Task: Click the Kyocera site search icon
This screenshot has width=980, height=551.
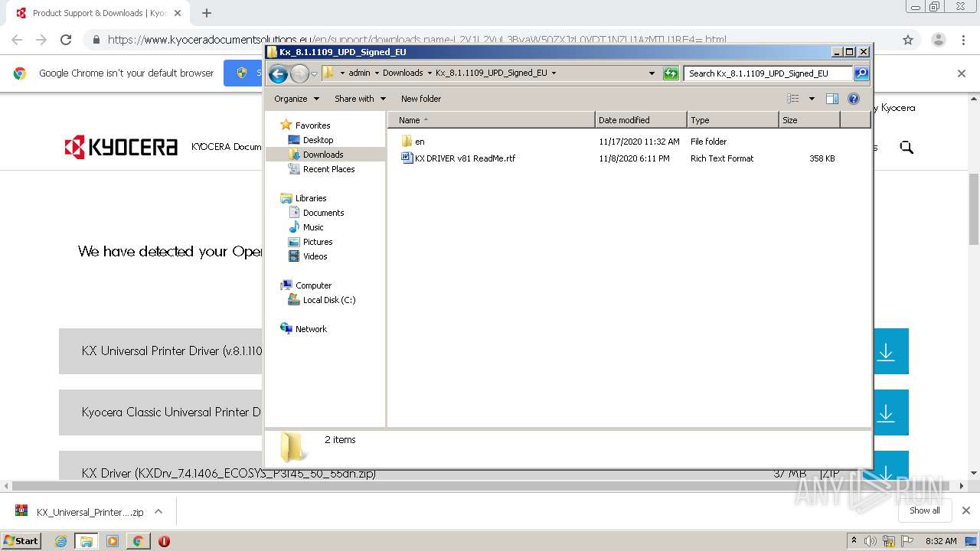Action: point(906,147)
